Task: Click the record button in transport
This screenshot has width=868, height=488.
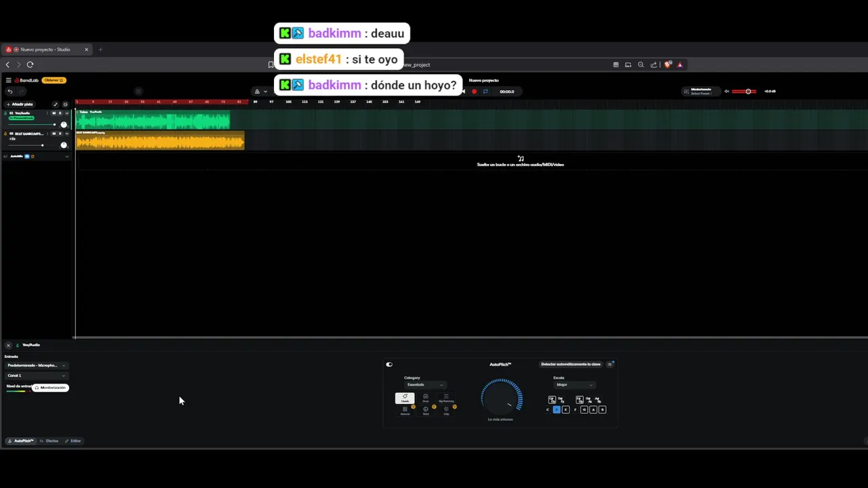Action: click(474, 91)
